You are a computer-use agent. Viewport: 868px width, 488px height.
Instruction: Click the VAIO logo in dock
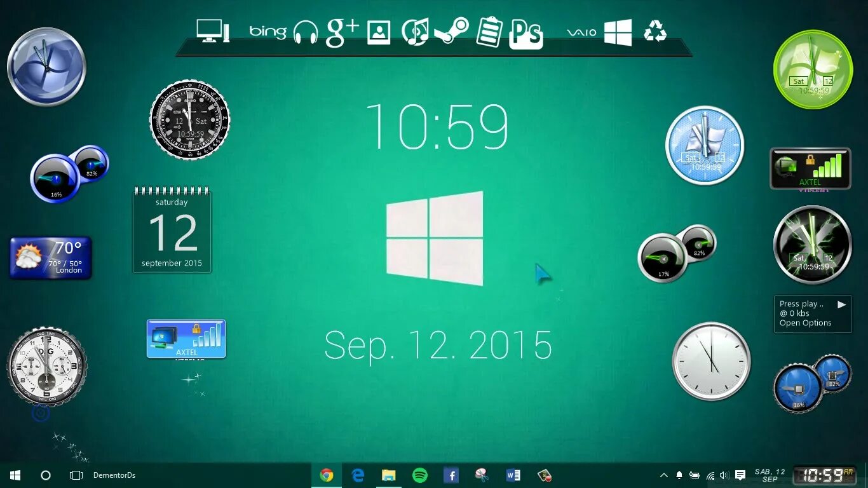click(581, 32)
